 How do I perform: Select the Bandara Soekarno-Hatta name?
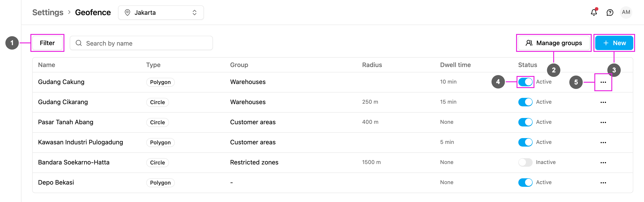(x=74, y=162)
